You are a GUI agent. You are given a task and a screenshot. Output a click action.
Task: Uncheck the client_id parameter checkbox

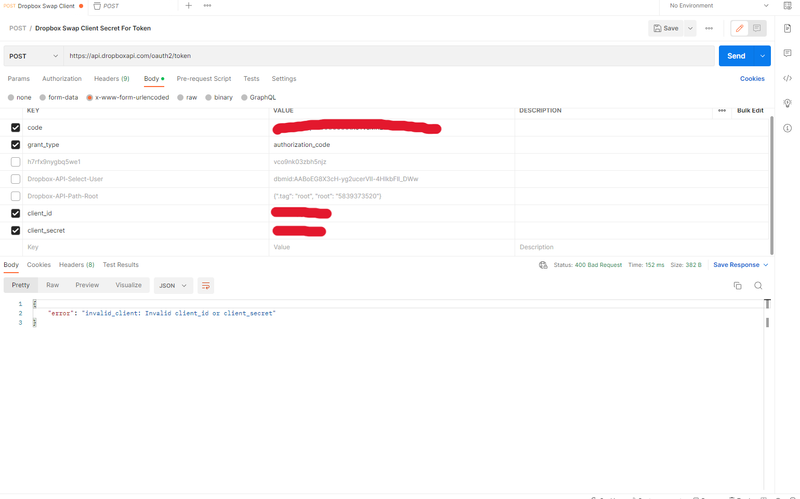[x=15, y=213]
